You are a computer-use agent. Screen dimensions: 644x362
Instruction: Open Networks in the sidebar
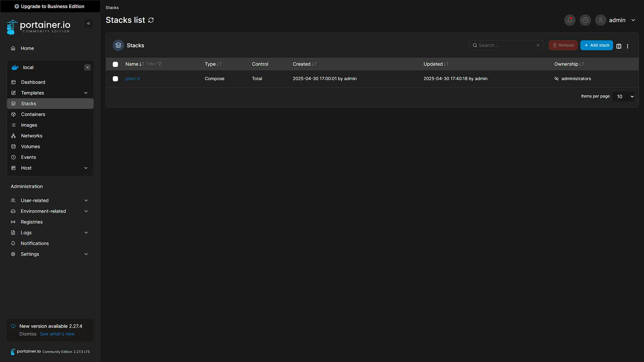tap(50, 136)
